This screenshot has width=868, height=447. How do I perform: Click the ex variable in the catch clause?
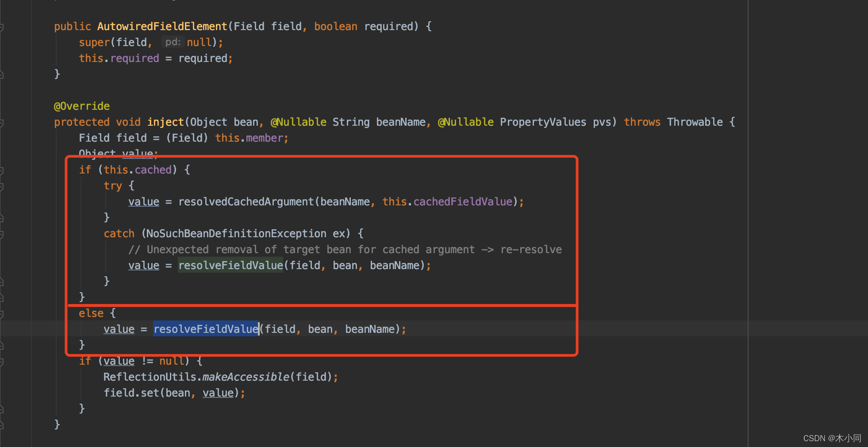tap(339, 234)
